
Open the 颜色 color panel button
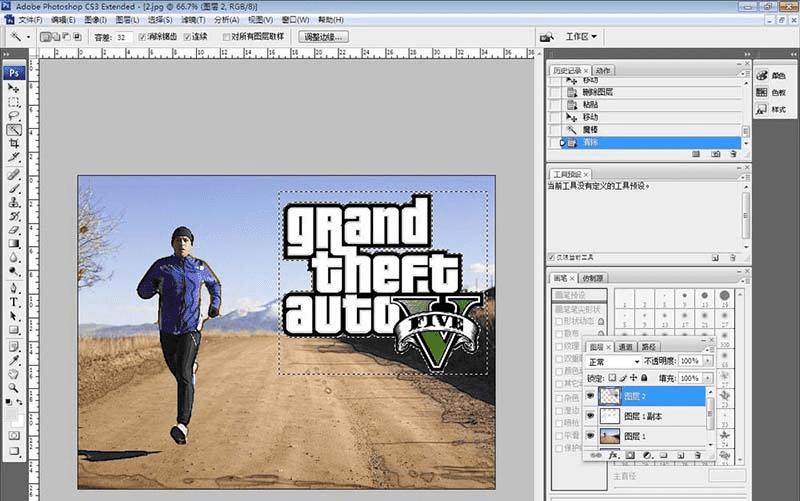coord(771,76)
